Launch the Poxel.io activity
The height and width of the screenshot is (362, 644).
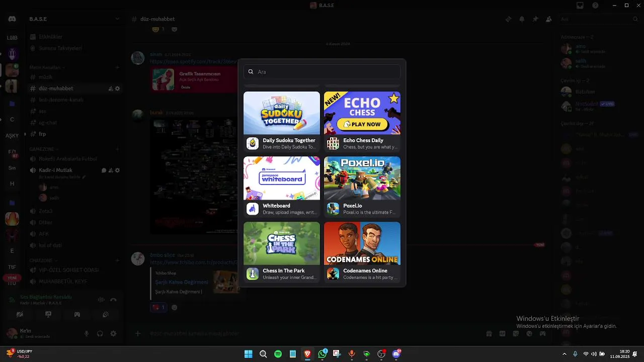pyautogui.click(x=362, y=187)
